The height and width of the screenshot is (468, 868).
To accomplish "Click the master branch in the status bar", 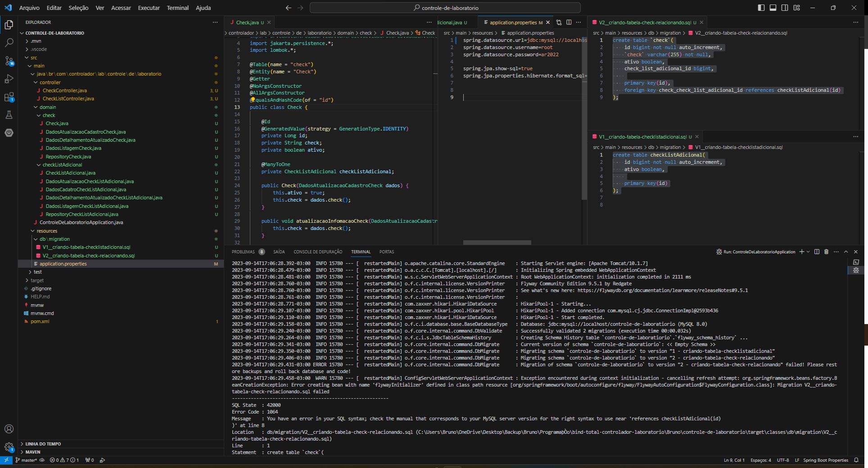I will pos(26,460).
